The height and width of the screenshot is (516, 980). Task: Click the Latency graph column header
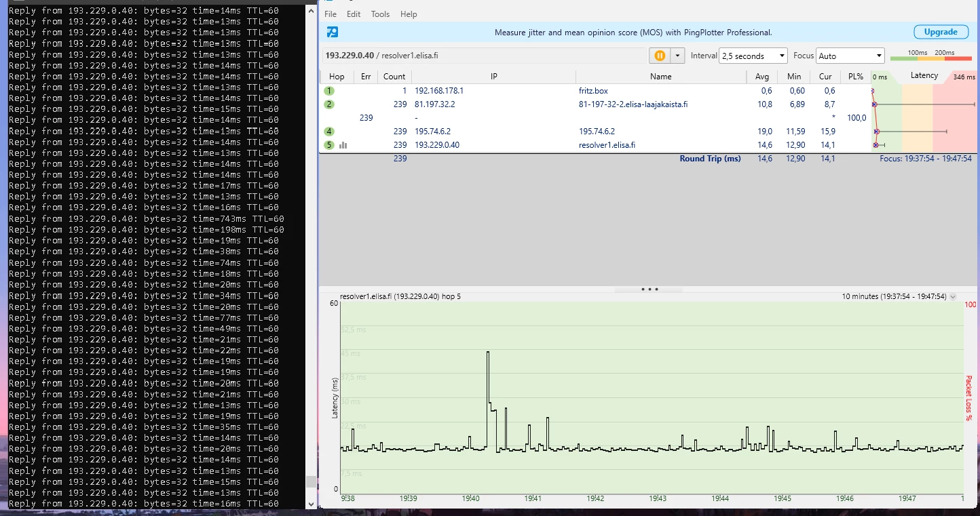click(x=924, y=76)
